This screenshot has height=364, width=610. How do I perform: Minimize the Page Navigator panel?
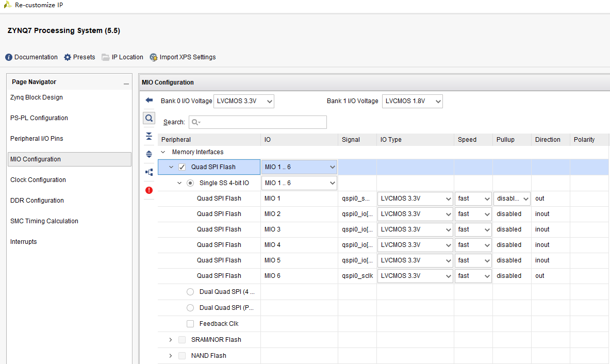126,84
